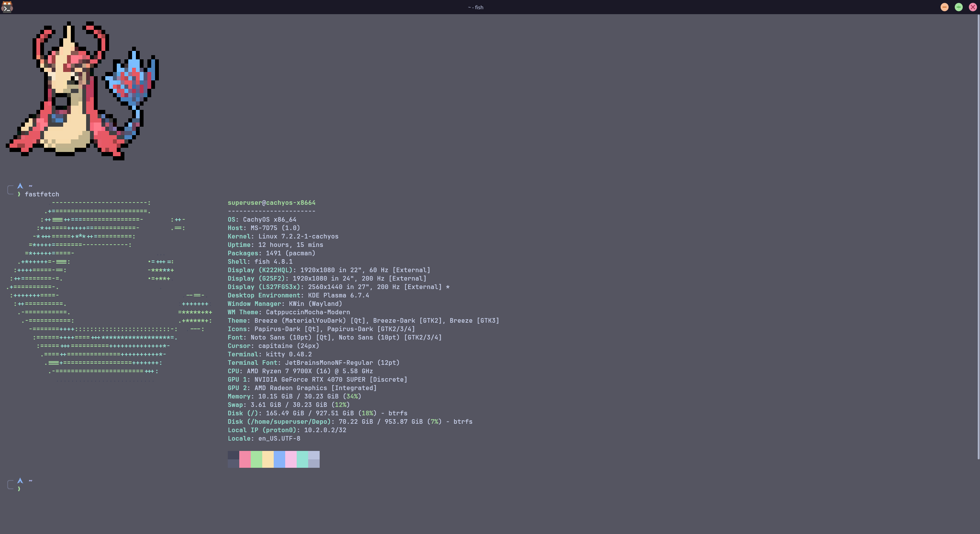Click the pixel-art Pokémon sprite
The width and height of the screenshot is (980, 534).
point(82,91)
